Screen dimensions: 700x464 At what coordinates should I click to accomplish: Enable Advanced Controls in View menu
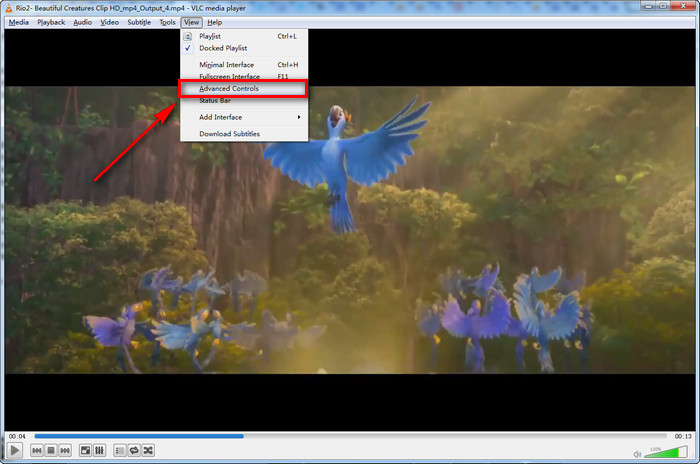243,88
